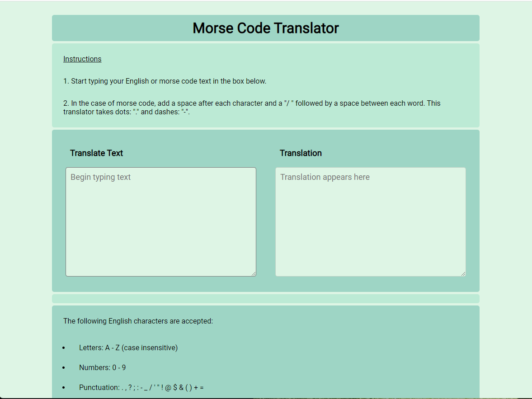
Task: Click the bullet beside the Punctuation item
Action: coord(64,388)
